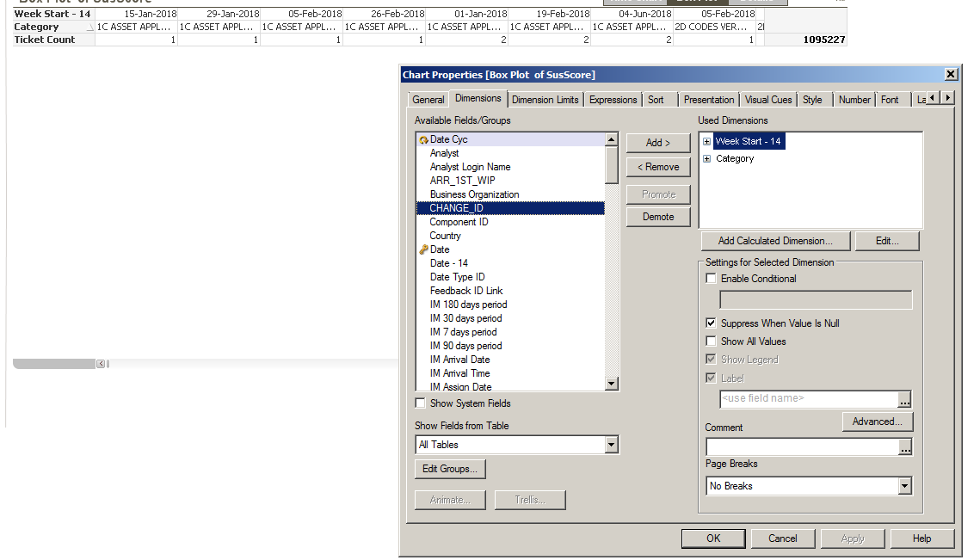Switch to the Expressions tab

(613, 100)
